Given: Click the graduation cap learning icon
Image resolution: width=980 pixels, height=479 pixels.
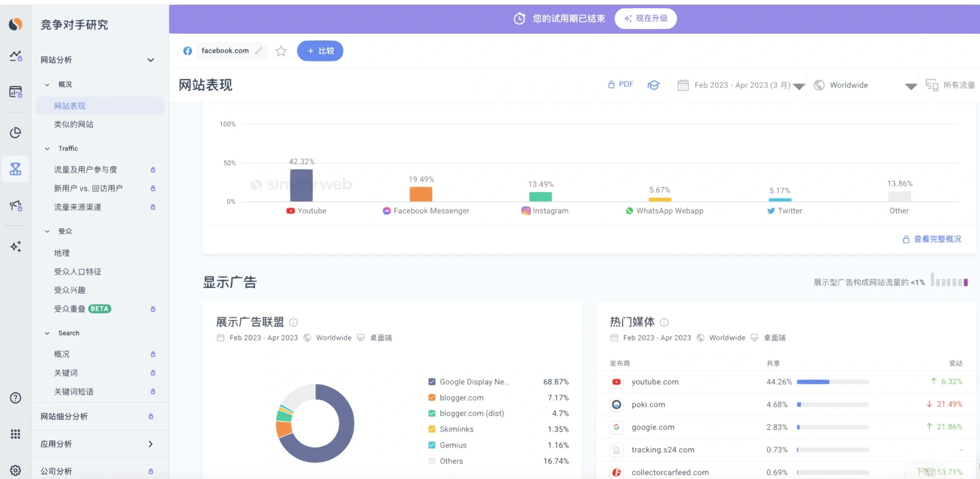Looking at the screenshot, I should point(653,85).
